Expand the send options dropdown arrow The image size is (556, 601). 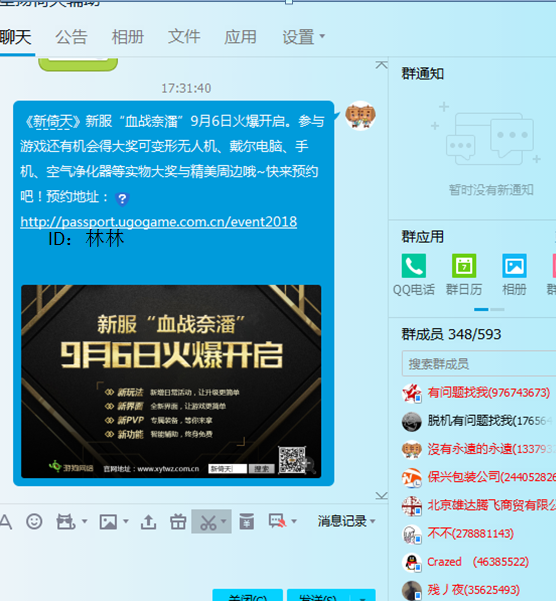coord(362,597)
